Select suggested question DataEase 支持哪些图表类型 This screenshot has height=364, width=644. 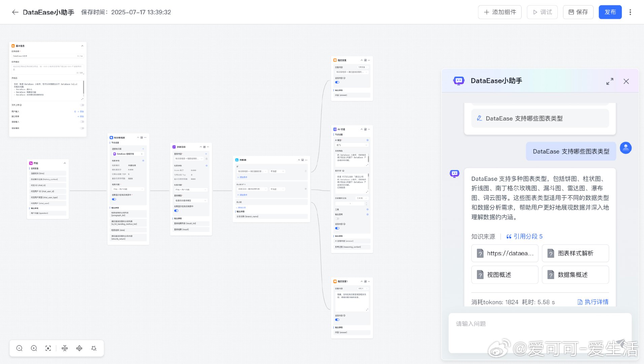coord(540,118)
